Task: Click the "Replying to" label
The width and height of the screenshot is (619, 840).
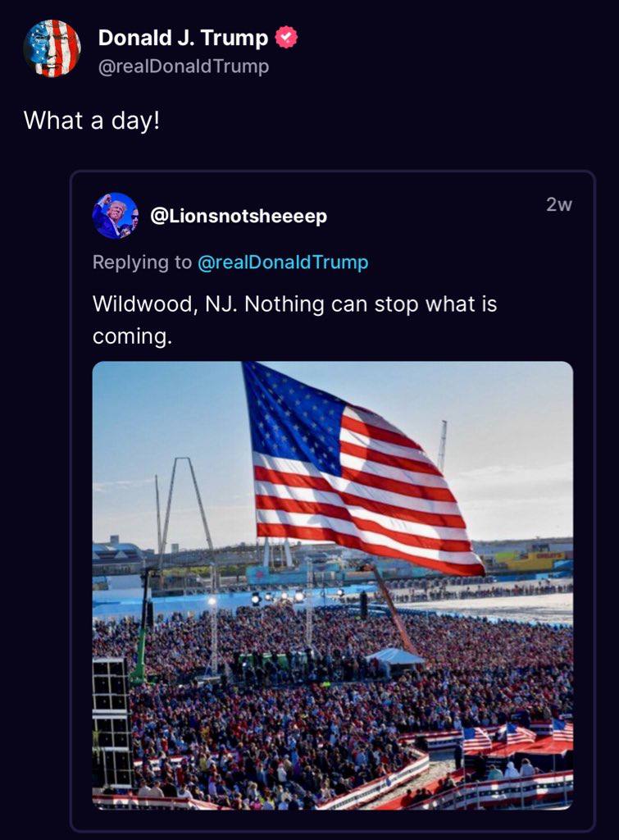Action: point(142,262)
